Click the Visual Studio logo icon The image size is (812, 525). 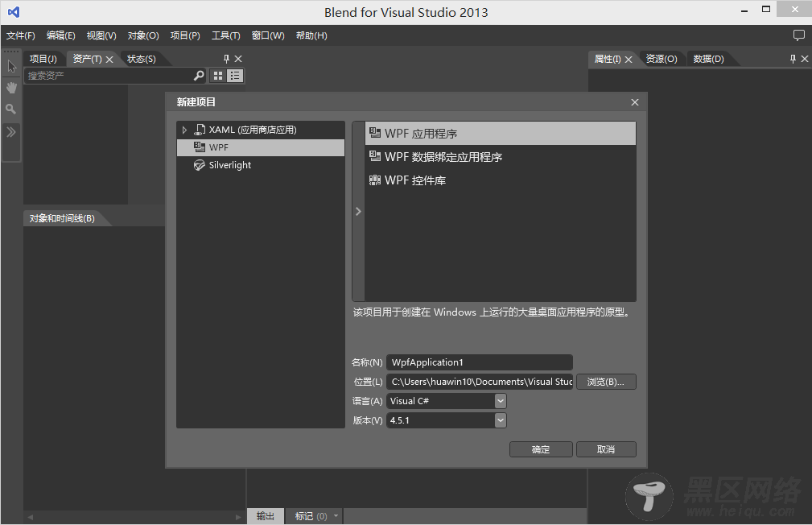click(x=14, y=11)
